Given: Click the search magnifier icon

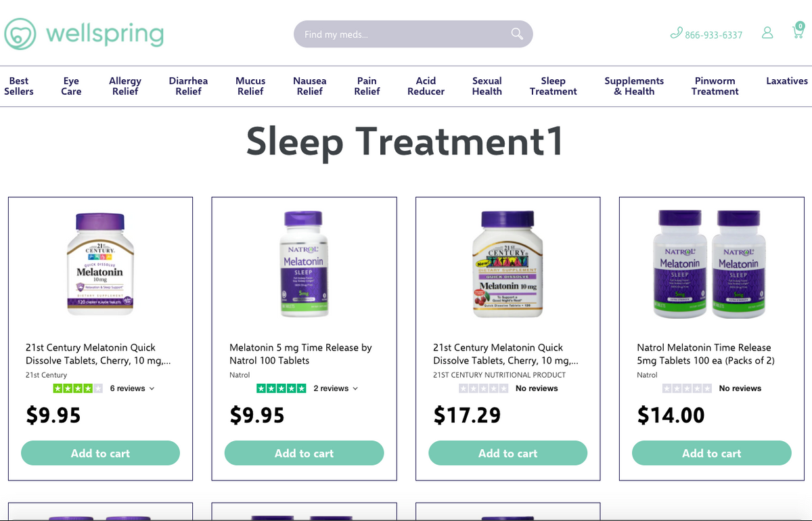Looking at the screenshot, I should click(517, 34).
